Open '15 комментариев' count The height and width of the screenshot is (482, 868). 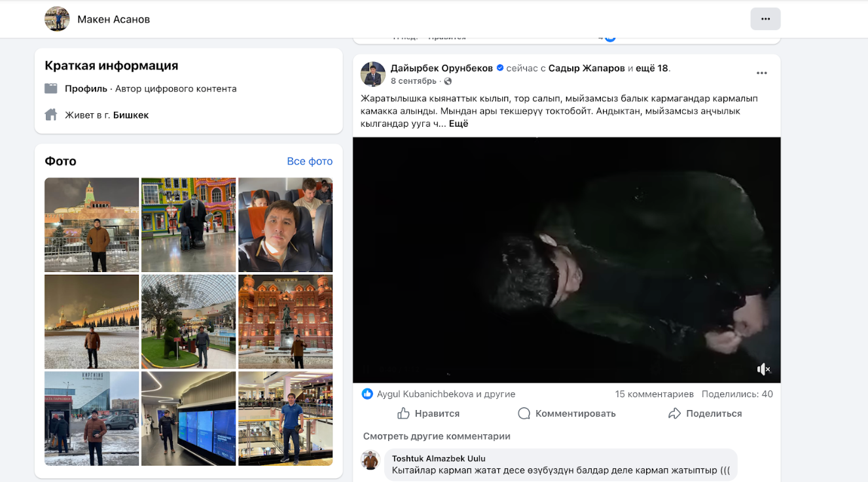coord(654,394)
